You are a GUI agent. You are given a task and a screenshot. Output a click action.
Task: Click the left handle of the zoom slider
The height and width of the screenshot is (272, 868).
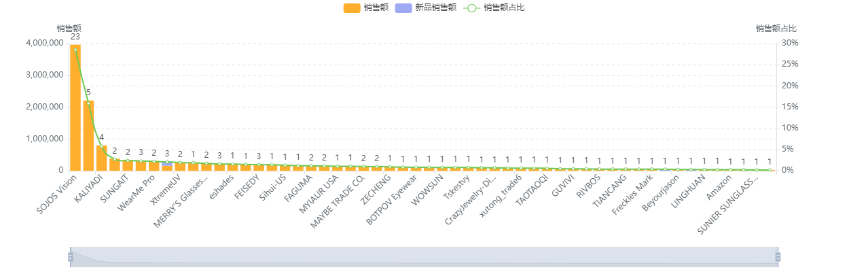click(70, 257)
